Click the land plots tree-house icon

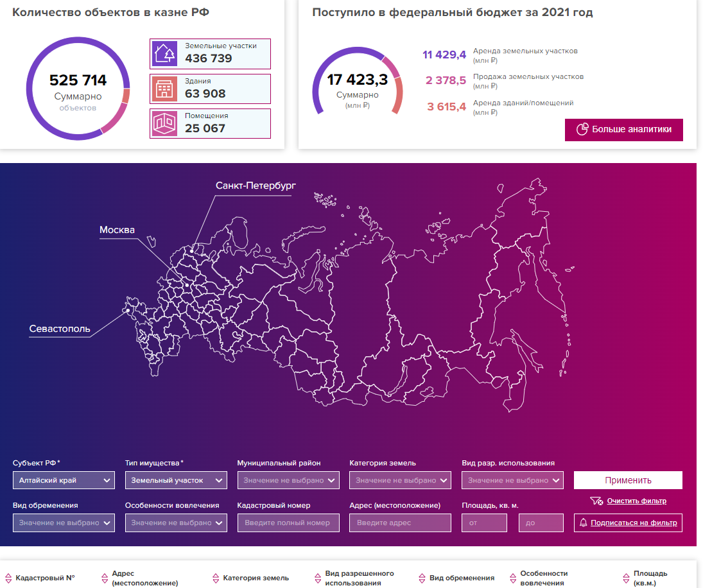pyautogui.click(x=164, y=54)
